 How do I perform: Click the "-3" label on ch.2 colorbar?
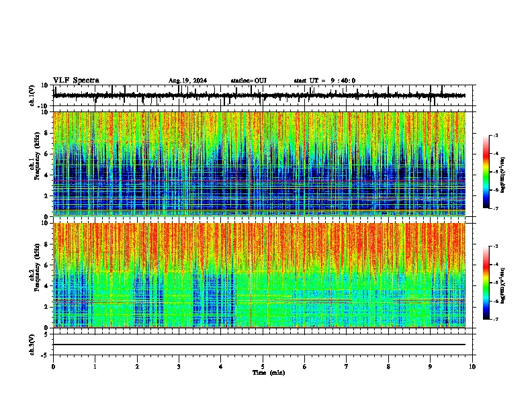pos(495,246)
